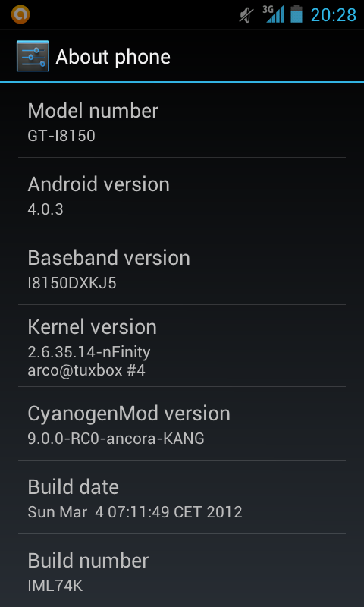Select the Model number entry
364x607 pixels.
click(182, 121)
